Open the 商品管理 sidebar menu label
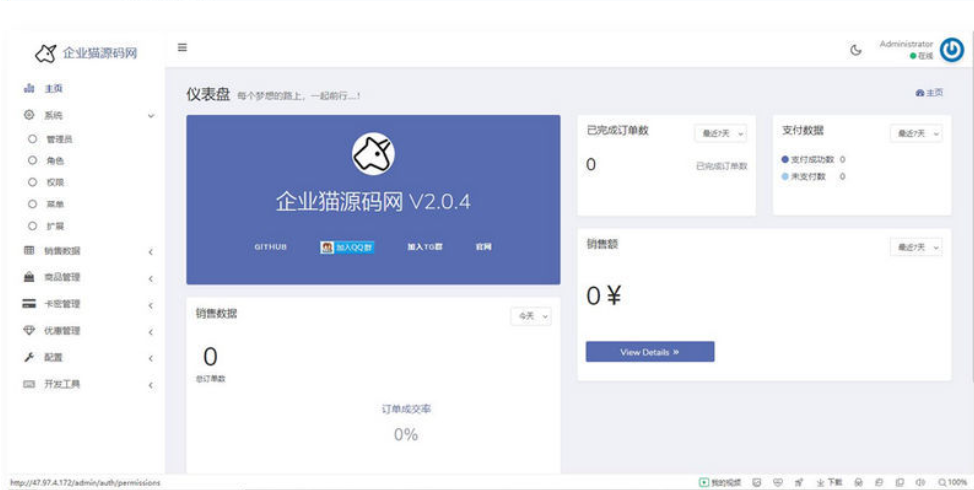Viewport: 974px width, 490px height. (62, 277)
